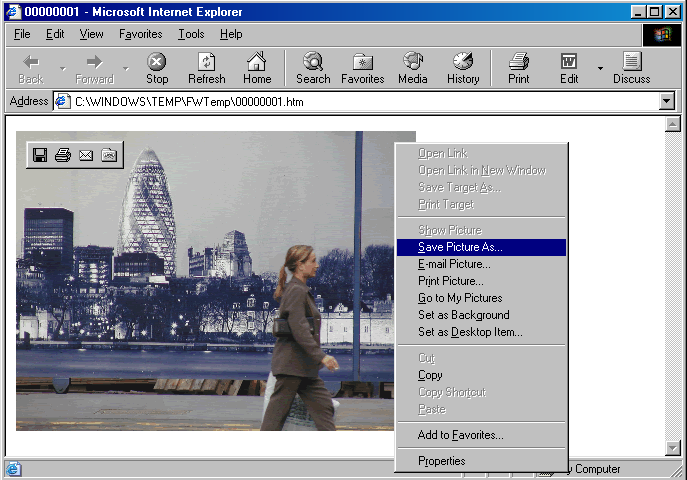Open dropdown arrow next to Edit button
Image resolution: width=687 pixels, height=480 pixels.
tap(600, 68)
